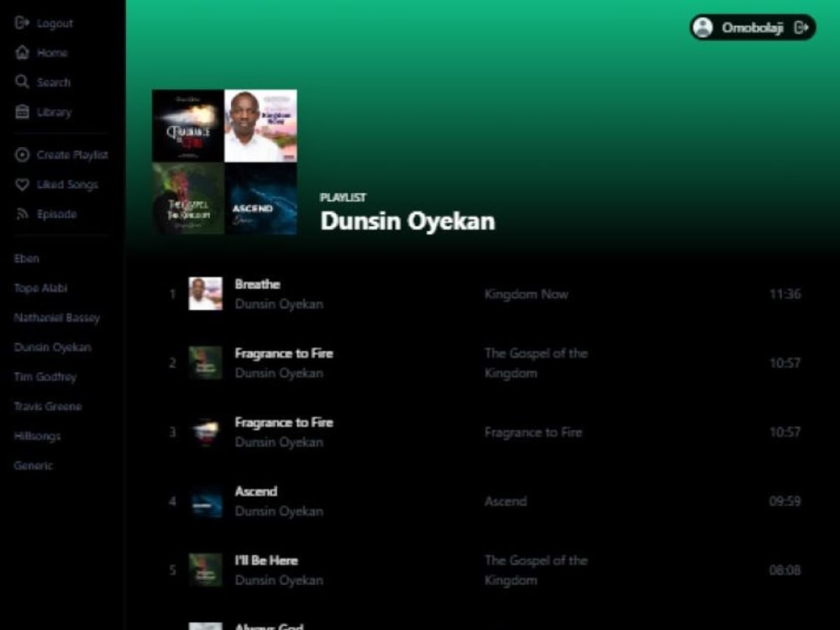Screen dimensions: 840x630
Task: Click the Omobolaji profile name
Action: 752,28
